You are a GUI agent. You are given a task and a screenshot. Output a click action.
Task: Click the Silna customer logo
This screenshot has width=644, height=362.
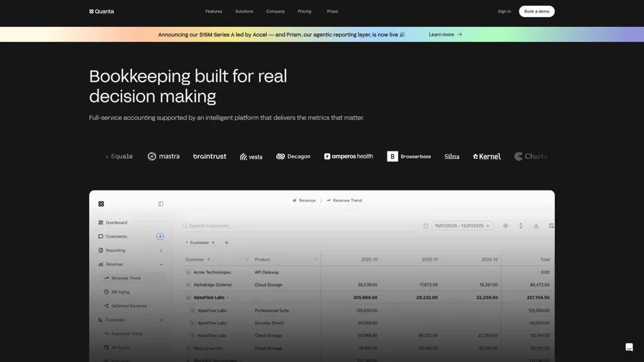pos(452,156)
